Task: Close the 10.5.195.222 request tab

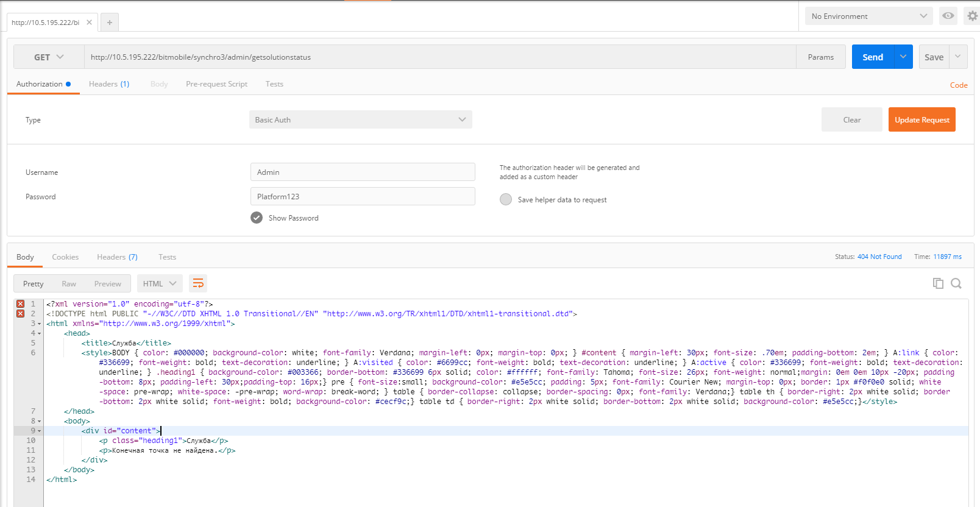Action: click(x=89, y=23)
